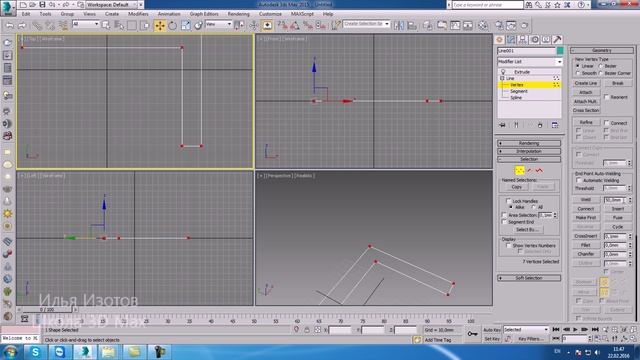640x360 pixels.
Task: Open the Utilities hammer tab
Action: [x=557, y=40]
